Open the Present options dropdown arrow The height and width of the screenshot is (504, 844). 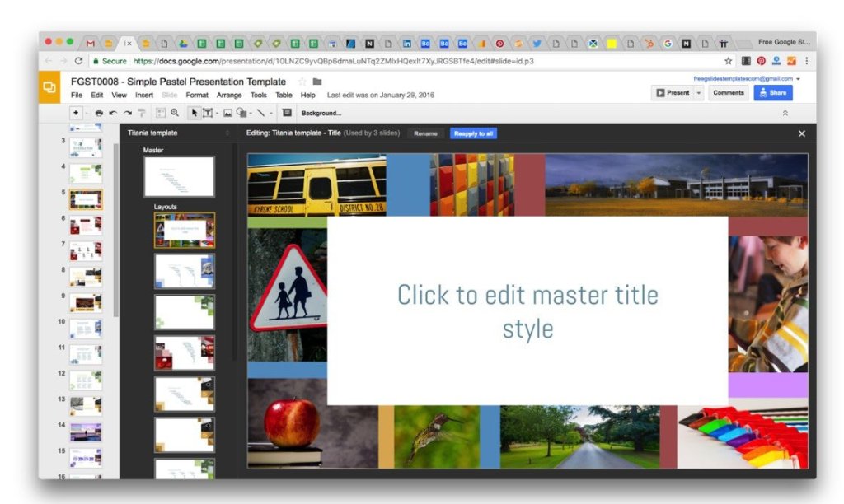(x=700, y=93)
